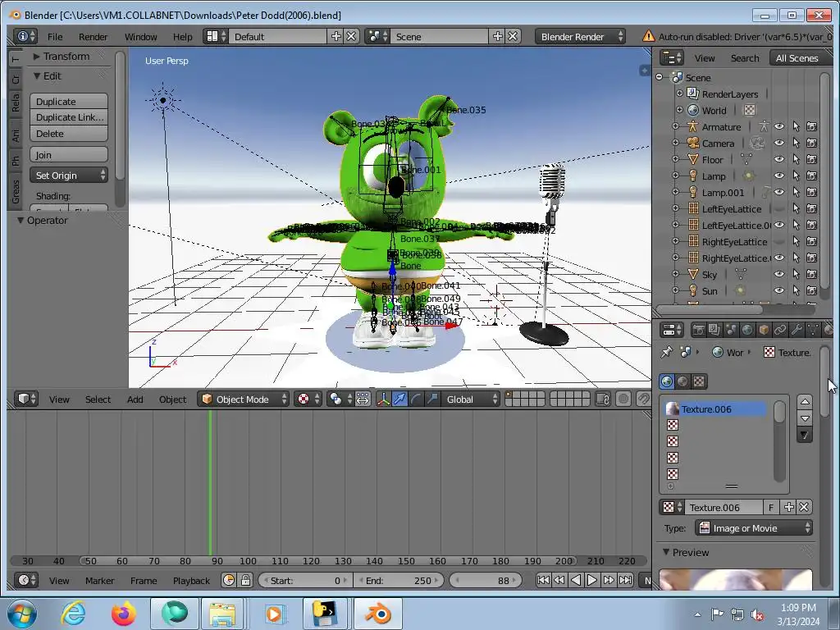This screenshot has width=840, height=630.
Task: Pin the properties context with pushpin icon
Action: (666, 352)
